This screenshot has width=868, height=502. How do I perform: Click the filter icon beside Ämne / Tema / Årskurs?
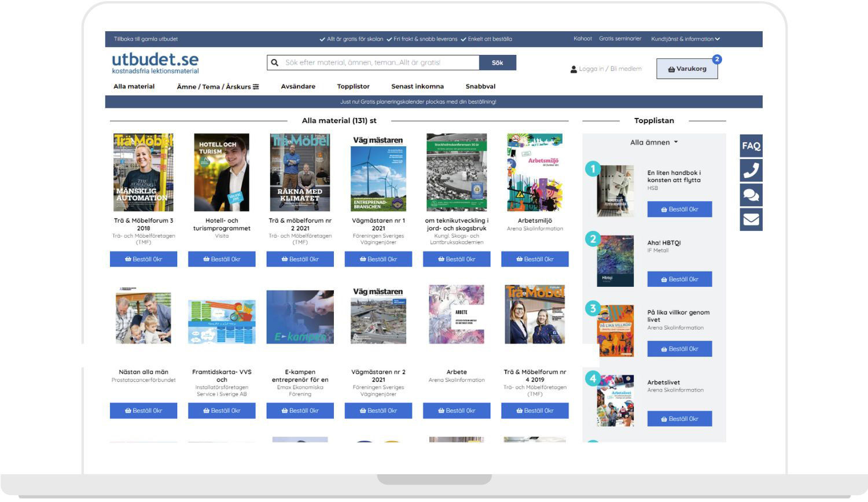pos(256,87)
